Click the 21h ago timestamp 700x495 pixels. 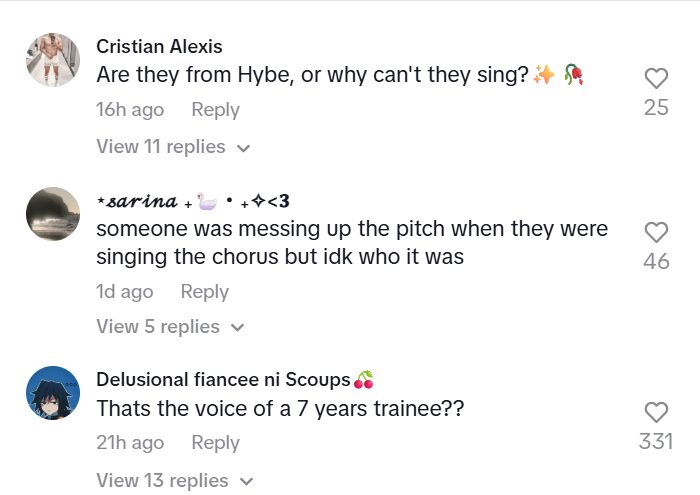point(130,443)
